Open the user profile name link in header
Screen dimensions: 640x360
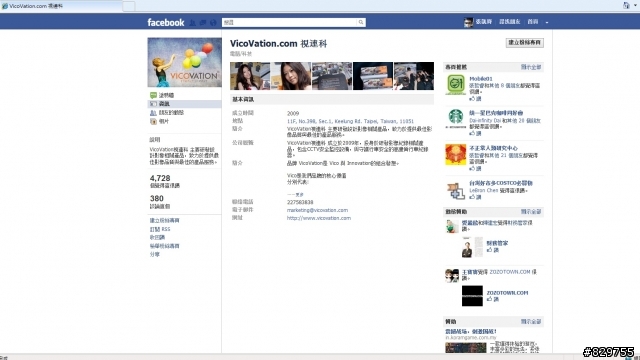coord(484,22)
